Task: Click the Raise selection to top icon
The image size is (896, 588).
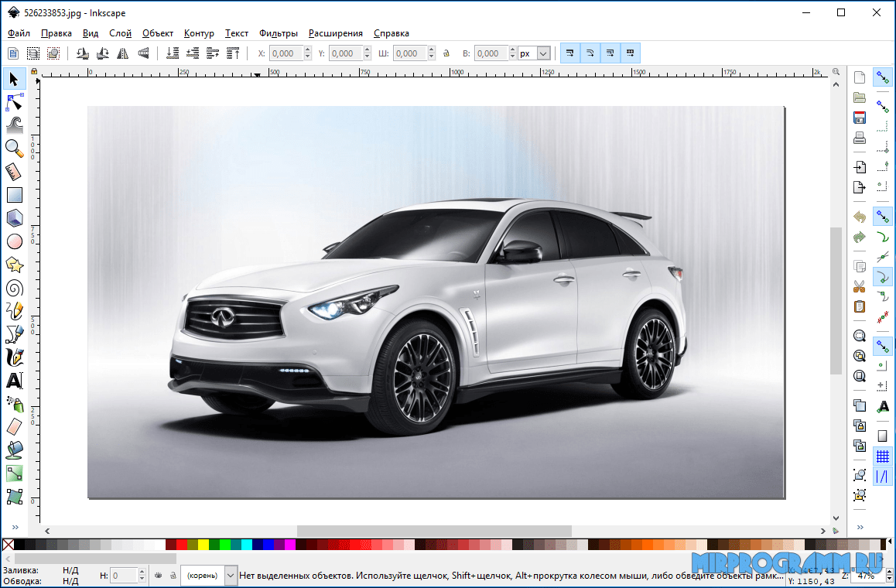Action: [233, 53]
